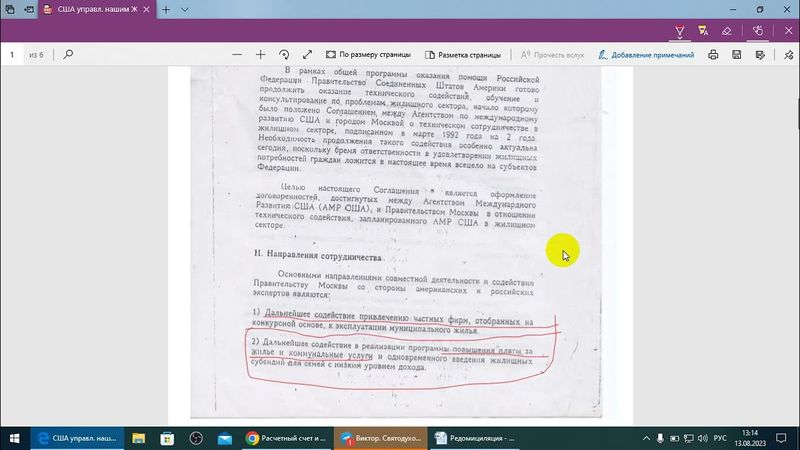800x450 pixels.
Task: Show tabs you've set aside
Action: 10,9
